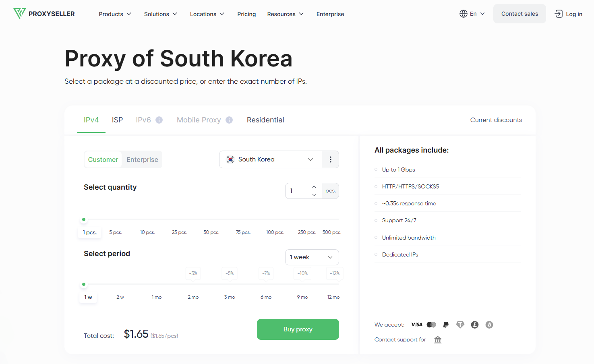Image resolution: width=594 pixels, height=364 pixels.
Task: Click the Contact sales button
Action: click(x=519, y=14)
